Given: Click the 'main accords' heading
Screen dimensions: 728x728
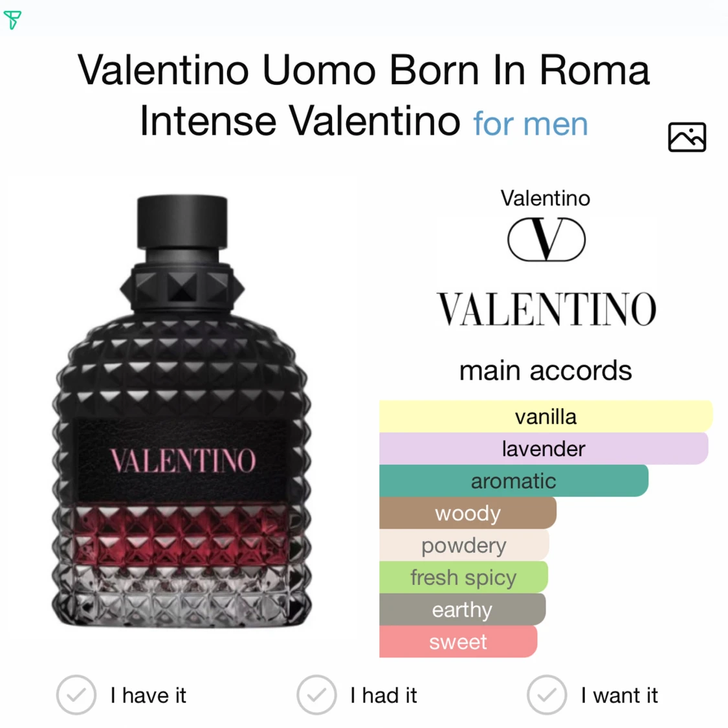Looking at the screenshot, I should [x=546, y=371].
